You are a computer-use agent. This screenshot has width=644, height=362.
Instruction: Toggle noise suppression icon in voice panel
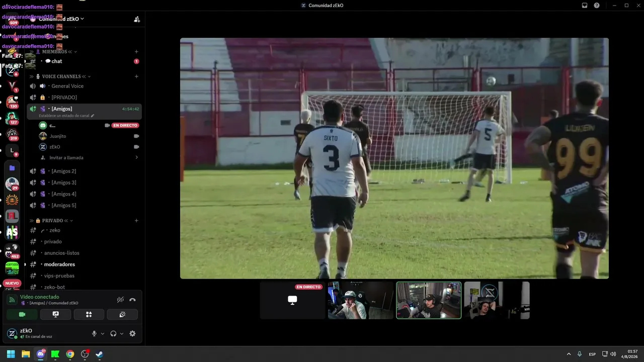click(120, 300)
